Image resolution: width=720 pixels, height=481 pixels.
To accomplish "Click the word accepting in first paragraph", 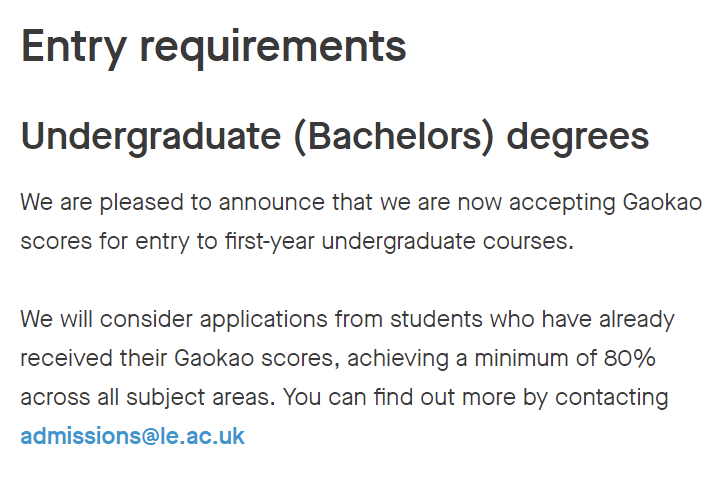I will 562,203.
